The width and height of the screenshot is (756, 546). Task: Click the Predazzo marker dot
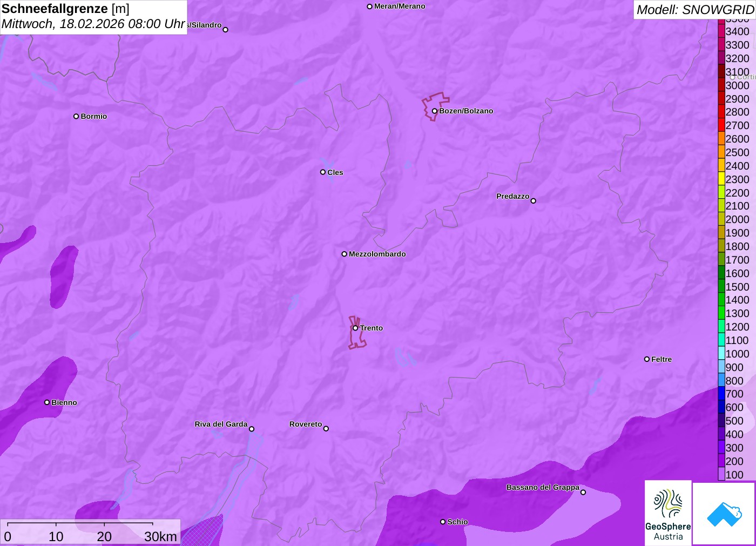tap(533, 201)
